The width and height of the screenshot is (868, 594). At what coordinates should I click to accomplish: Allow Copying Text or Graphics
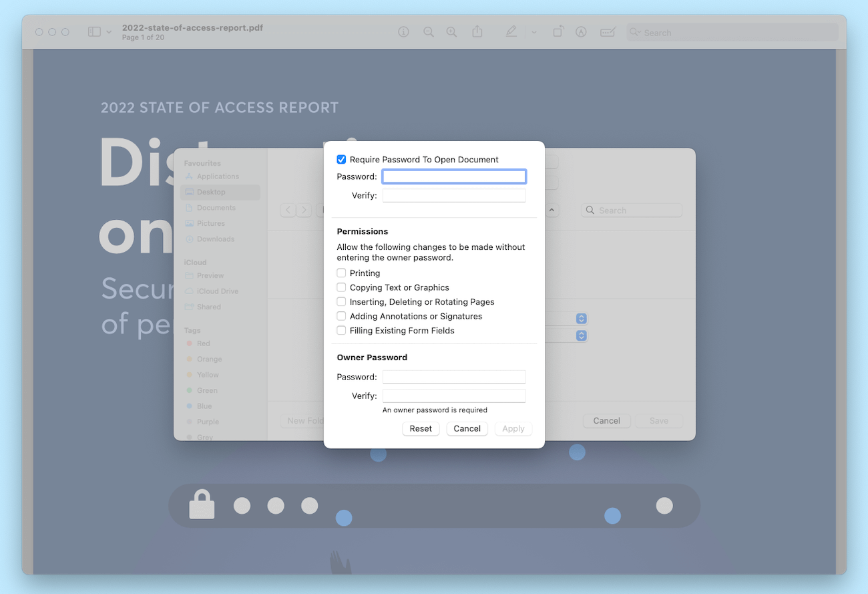pos(341,287)
